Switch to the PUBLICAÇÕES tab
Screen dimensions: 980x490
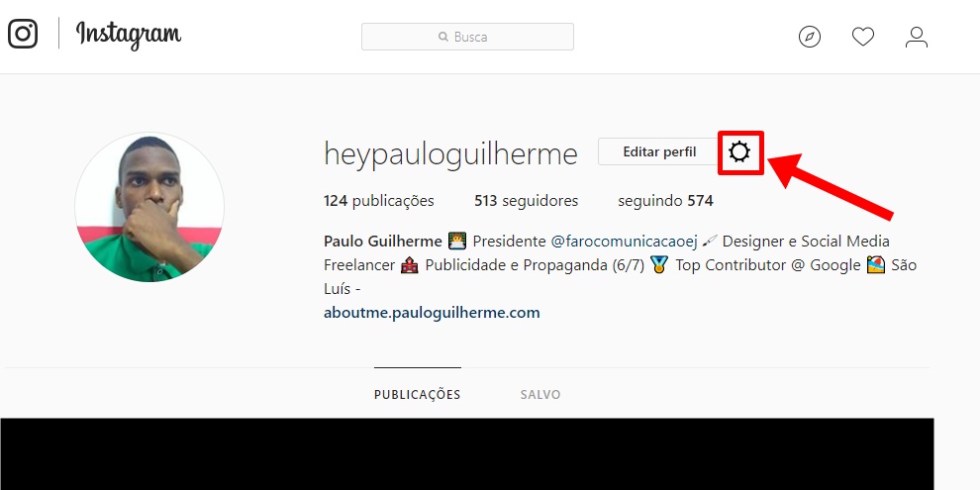pos(418,394)
